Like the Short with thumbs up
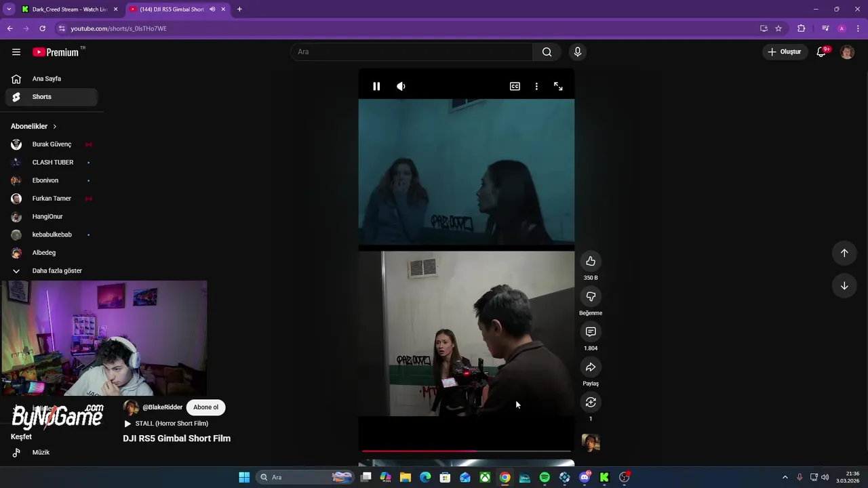Screen dimensions: 868x488 click(591, 262)
